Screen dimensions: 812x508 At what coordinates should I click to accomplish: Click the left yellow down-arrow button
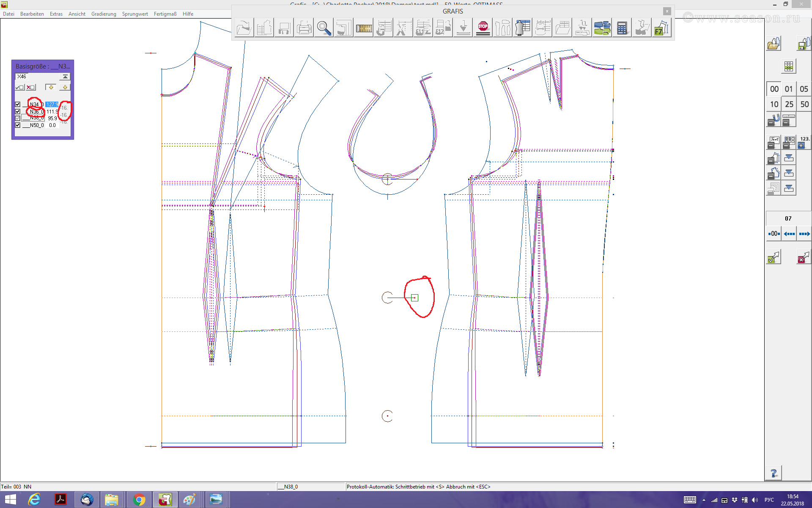click(x=51, y=87)
